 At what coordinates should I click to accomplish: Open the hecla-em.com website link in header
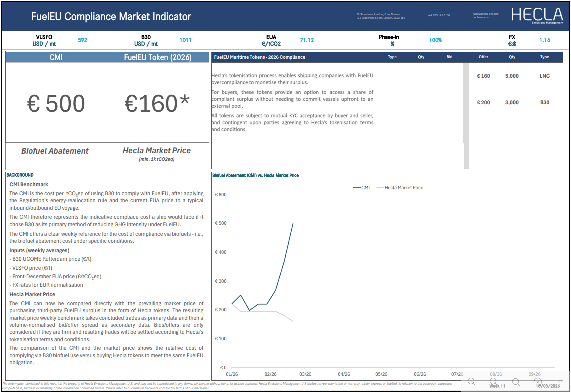(481, 17)
